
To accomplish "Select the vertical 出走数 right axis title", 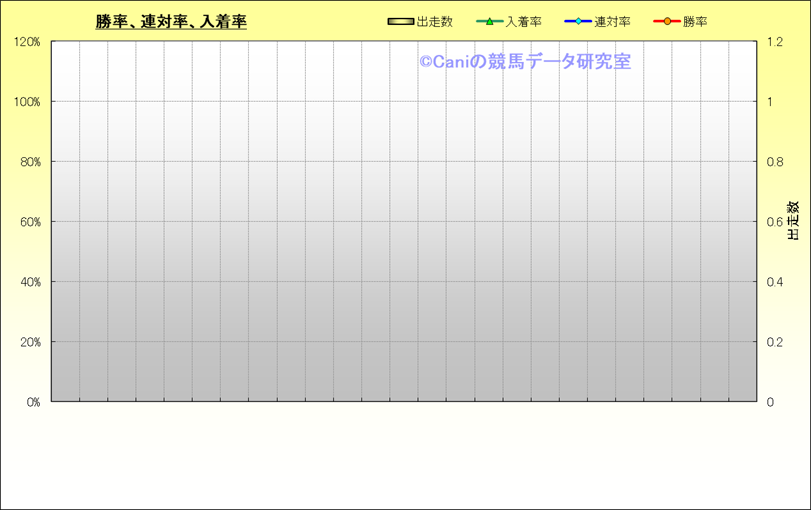I will (792, 221).
